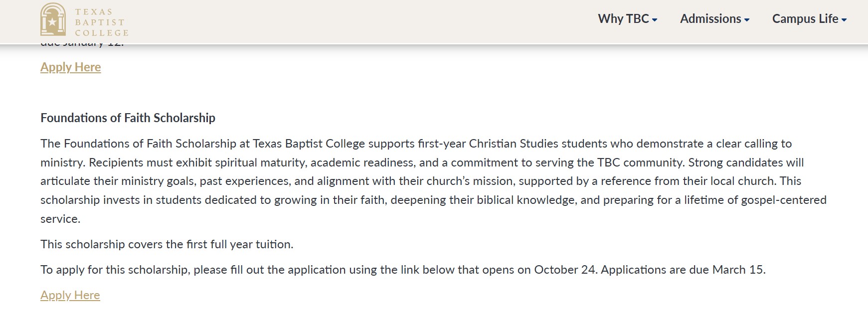868x331 pixels.
Task: Expand the Admissions navigation section
Action: click(711, 19)
